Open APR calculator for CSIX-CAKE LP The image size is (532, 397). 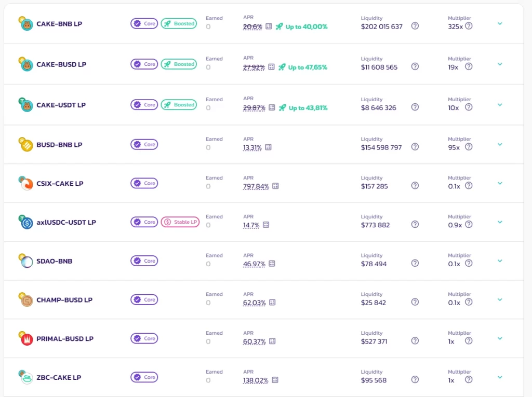(x=275, y=186)
